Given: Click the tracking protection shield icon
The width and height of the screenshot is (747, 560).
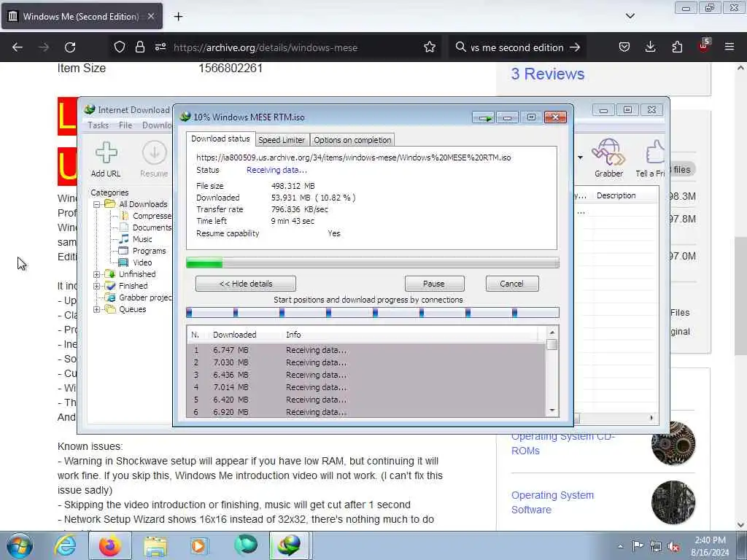Looking at the screenshot, I should 119,47.
